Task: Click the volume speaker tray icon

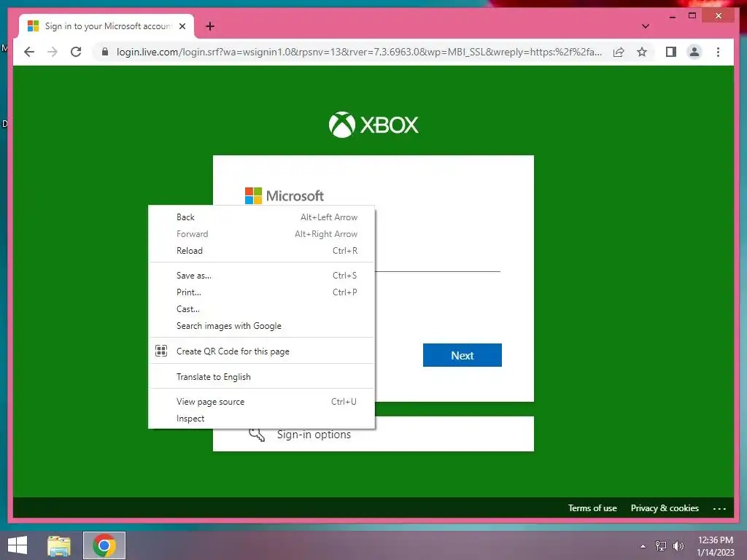Action: [x=678, y=546]
